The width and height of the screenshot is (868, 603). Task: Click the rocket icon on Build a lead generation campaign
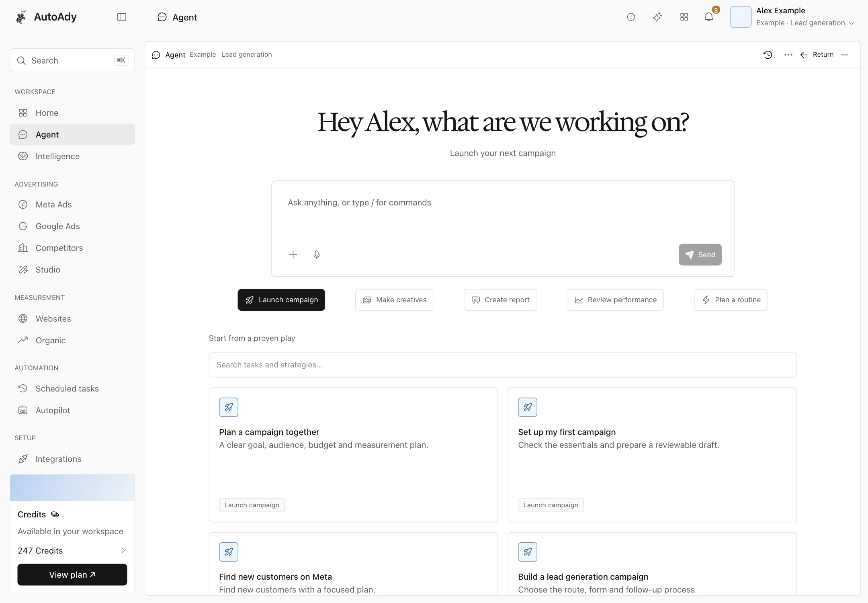pos(528,552)
